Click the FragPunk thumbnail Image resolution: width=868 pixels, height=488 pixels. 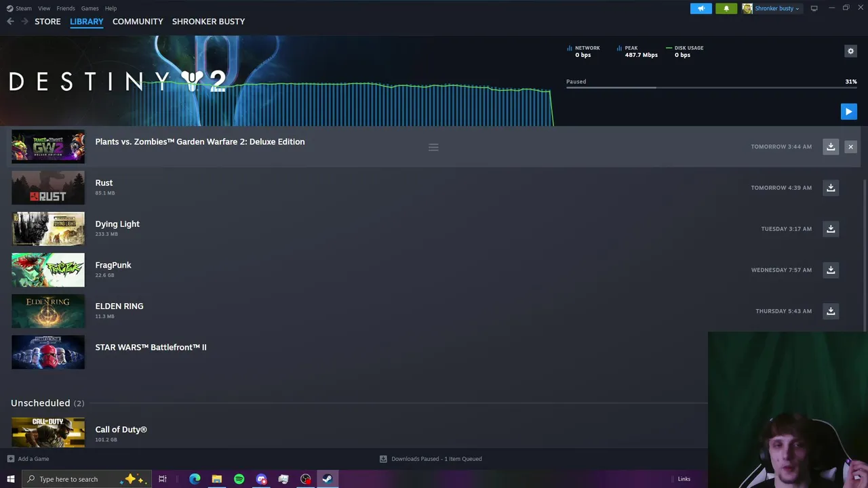coord(48,270)
